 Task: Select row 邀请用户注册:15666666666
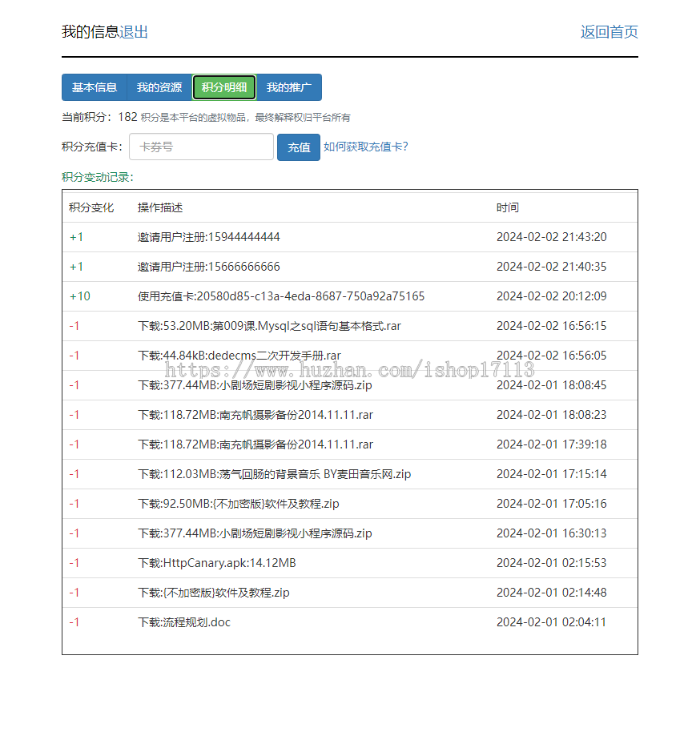pyautogui.click(x=350, y=267)
